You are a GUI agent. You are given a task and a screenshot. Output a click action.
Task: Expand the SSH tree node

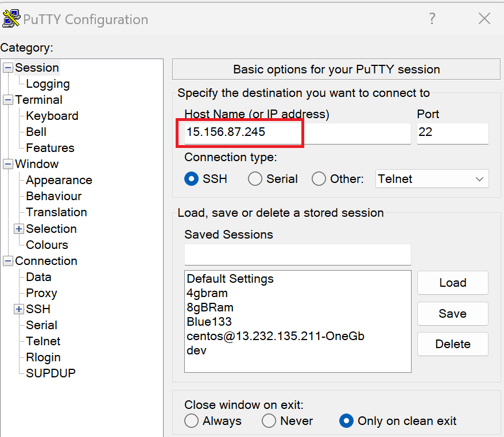pos(19,309)
